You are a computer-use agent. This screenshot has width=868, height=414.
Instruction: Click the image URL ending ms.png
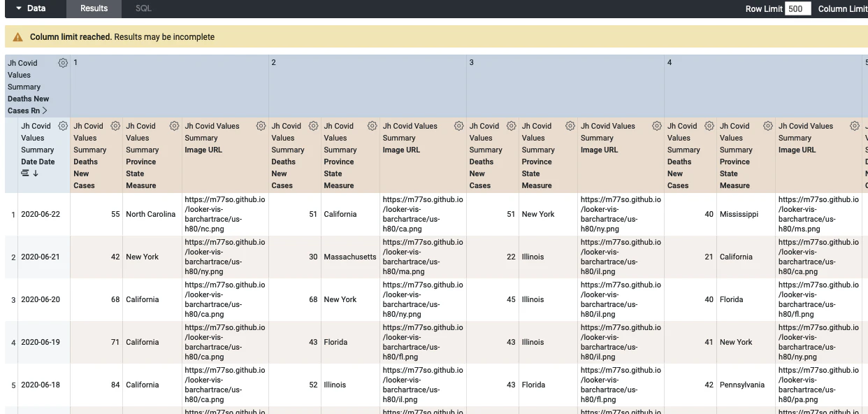818,214
